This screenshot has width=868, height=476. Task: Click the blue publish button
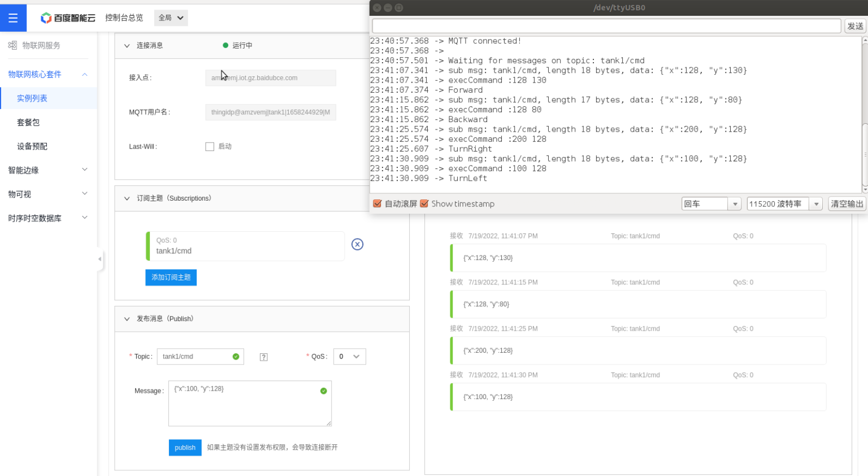pyautogui.click(x=185, y=447)
